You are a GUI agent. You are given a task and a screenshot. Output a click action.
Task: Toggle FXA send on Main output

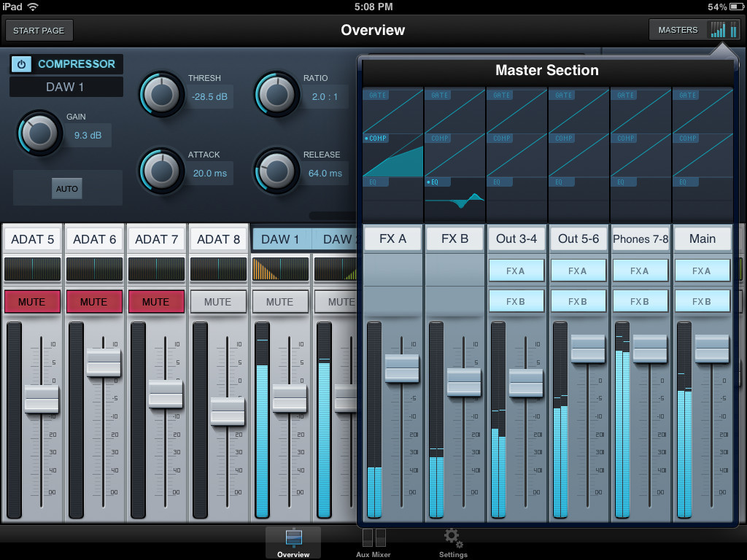[x=702, y=271]
